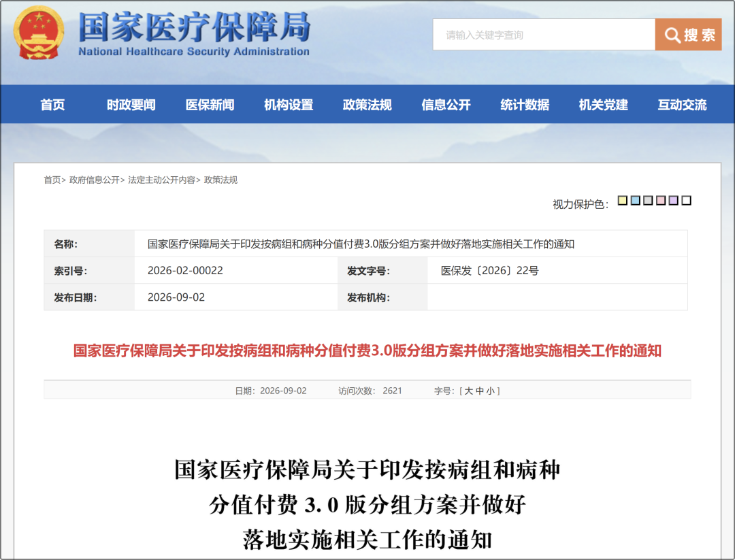This screenshot has height=560, width=735.
Task: Go to 法定主动公开内容 breadcrumb link
Action: click(x=162, y=180)
